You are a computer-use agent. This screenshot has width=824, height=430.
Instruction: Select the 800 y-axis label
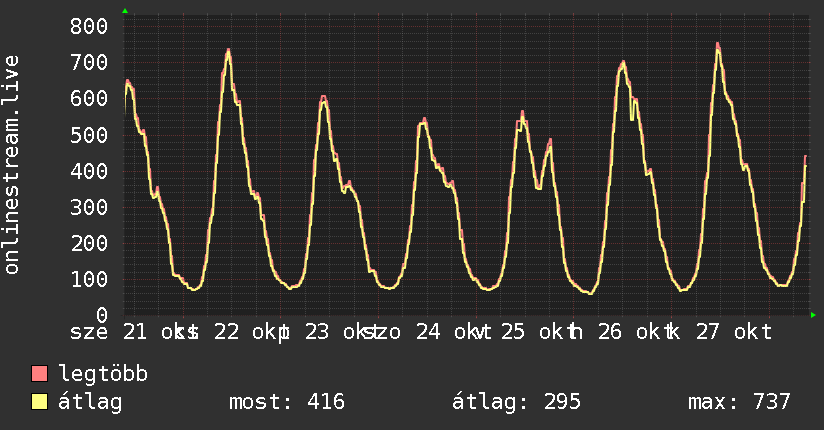click(89, 26)
